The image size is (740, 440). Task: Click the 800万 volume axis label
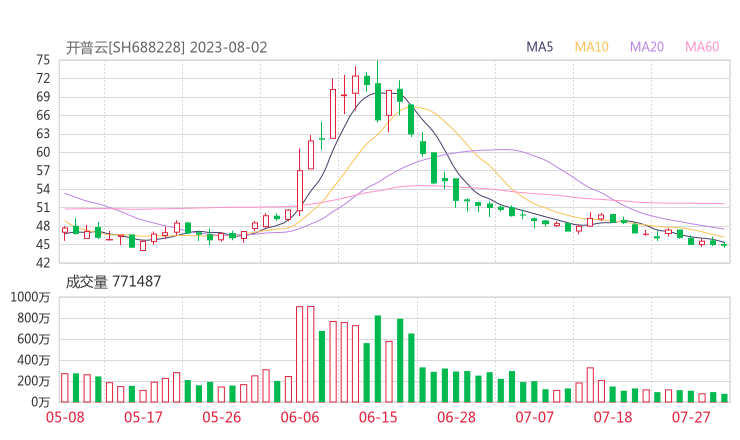[34, 318]
